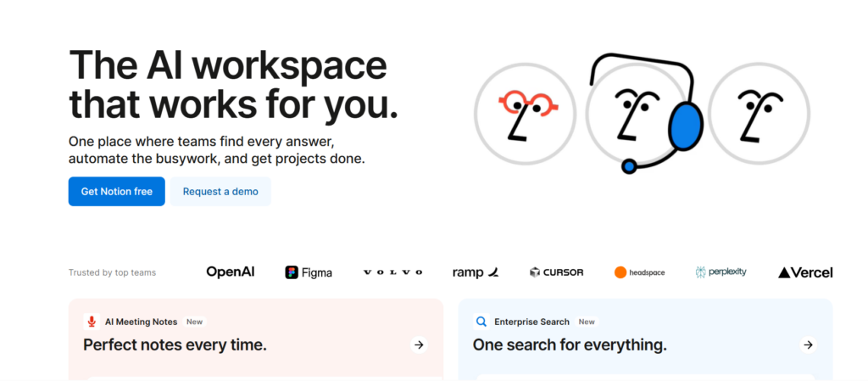The height and width of the screenshot is (381, 868).
Task: Click the Ramp logo
Action: tap(476, 272)
